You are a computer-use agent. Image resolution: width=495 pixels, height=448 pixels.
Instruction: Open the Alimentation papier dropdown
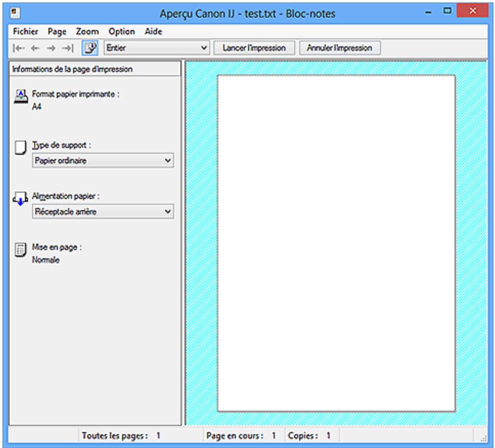pyautogui.click(x=103, y=212)
